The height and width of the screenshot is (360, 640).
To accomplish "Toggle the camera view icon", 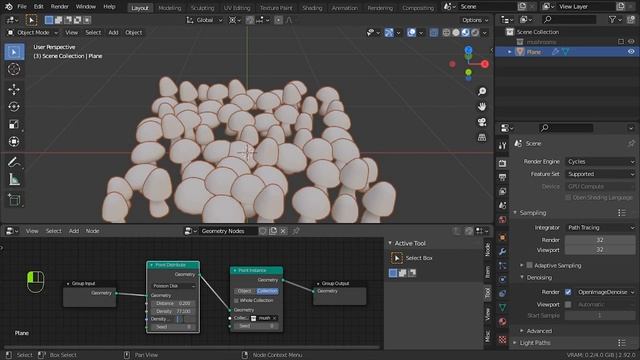I will click(x=482, y=122).
